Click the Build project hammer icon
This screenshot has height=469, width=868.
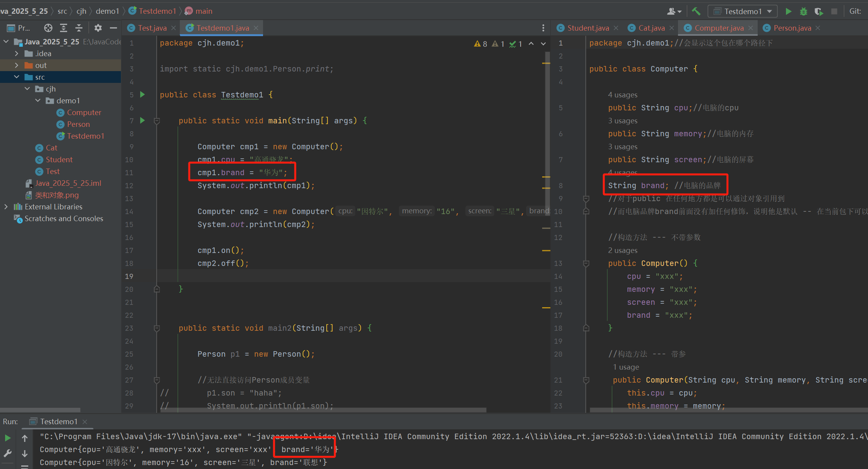click(696, 11)
